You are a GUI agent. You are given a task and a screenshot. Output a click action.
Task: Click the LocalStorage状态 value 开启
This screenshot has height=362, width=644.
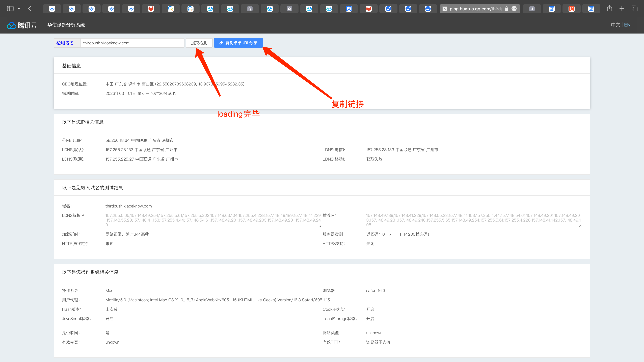point(370,319)
